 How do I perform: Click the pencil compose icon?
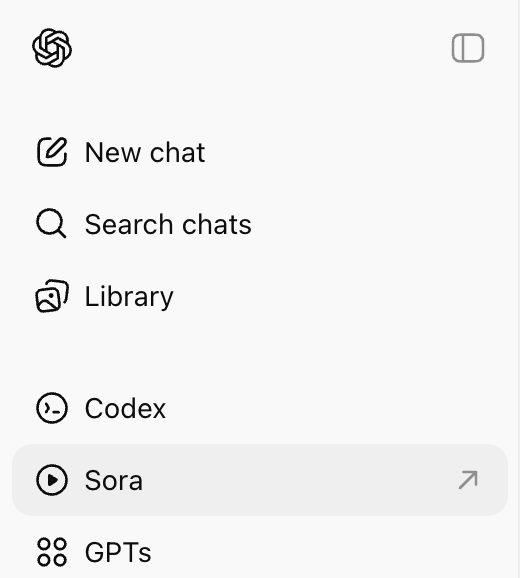[x=52, y=152]
